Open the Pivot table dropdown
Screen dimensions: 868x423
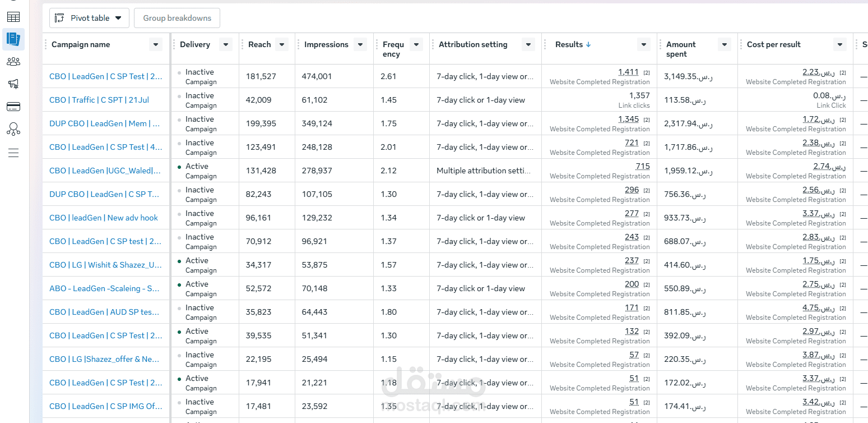[89, 18]
